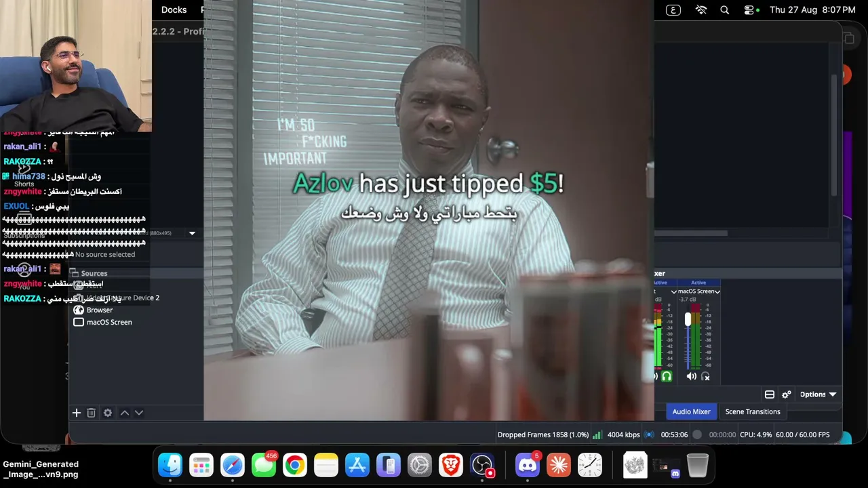Click the macOS Screen source monitor icon
The image size is (868, 488).
pos(79,322)
